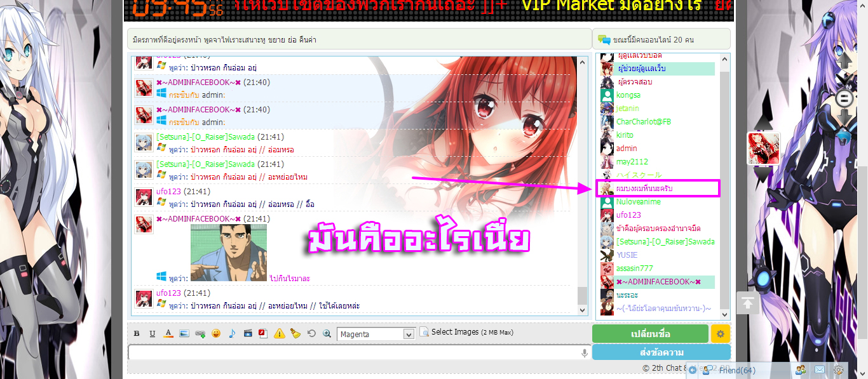Open the Friend(64) list

(737, 371)
